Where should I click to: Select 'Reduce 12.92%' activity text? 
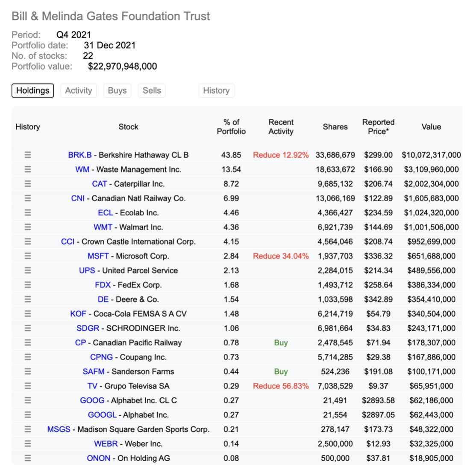(281, 155)
